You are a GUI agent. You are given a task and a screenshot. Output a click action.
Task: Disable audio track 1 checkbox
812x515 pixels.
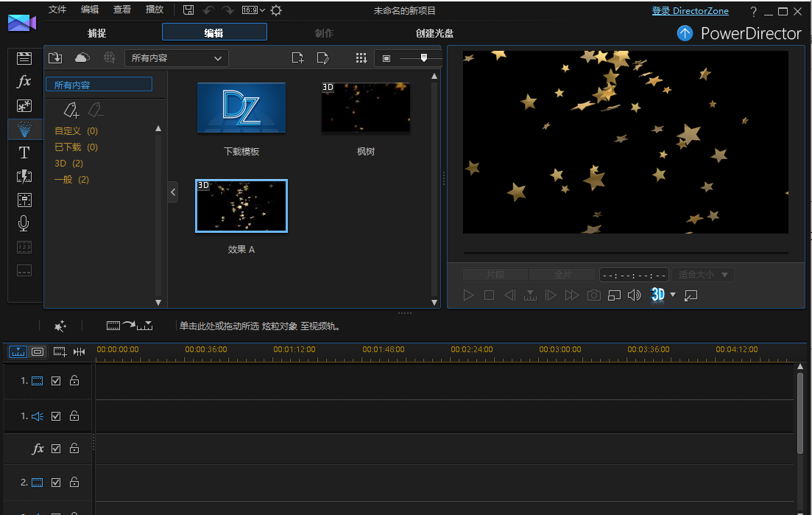click(x=56, y=416)
